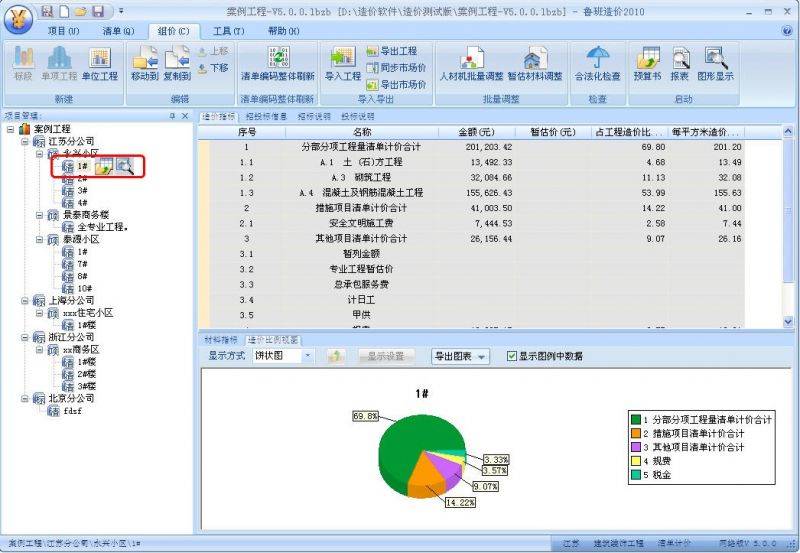Collapse the 案例工程 root node
This screenshot has height=553, width=800.
[x=10, y=130]
